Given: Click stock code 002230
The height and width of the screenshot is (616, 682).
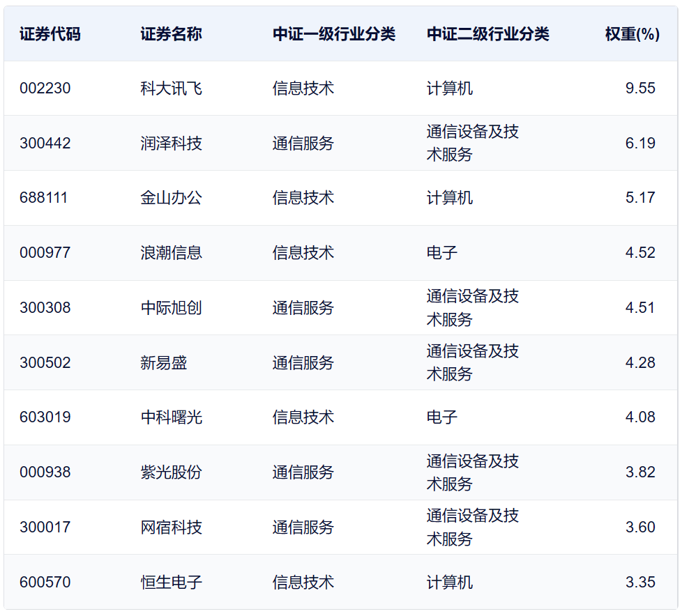Looking at the screenshot, I should [x=45, y=88].
